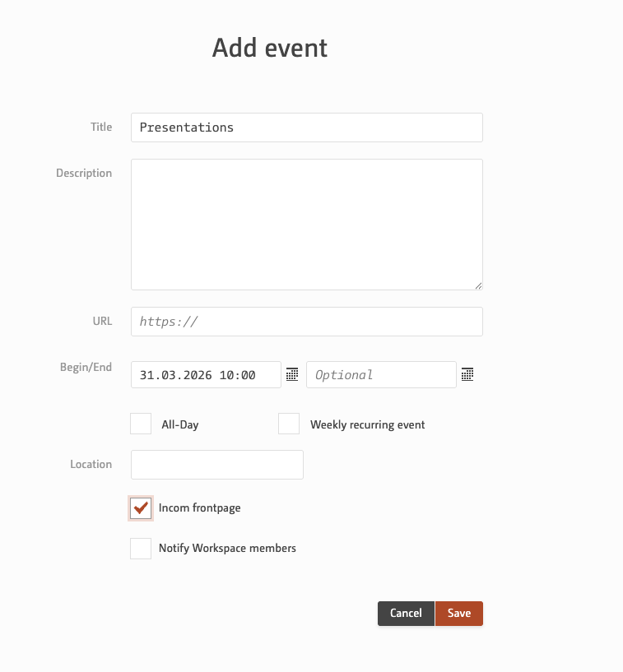
Task: Tick the Weekly recurring event checkbox
Action: click(x=289, y=424)
